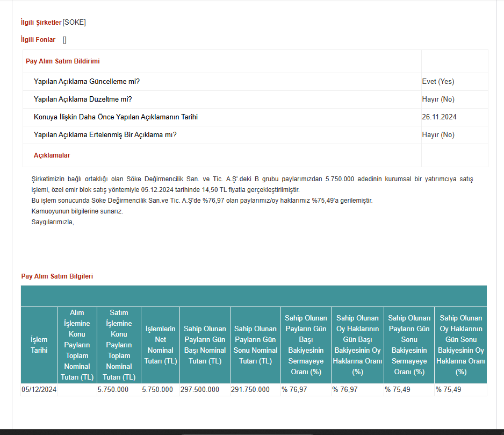Select 'Yapılan Açıklama Düzeltme mi?' row label
Viewport: 504px width, 435px height.
pyautogui.click(x=83, y=99)
